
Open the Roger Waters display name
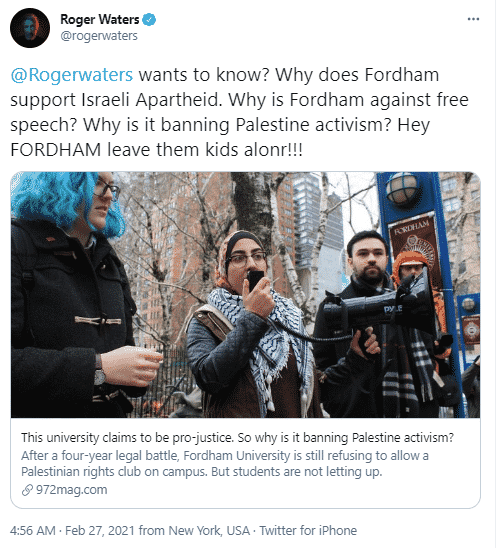(100, 20)
